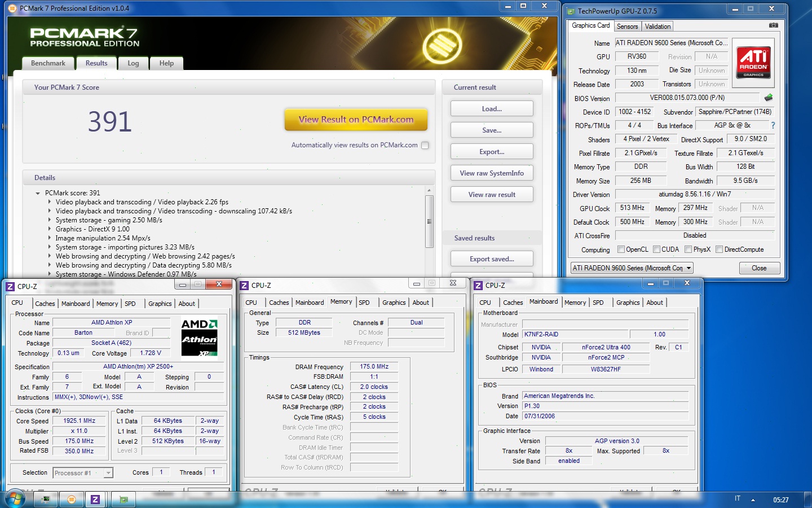812x508 pixels.
Task: Click the left CPU-Z window title icon
Action: pyautogui.click(x=10, y=286)
